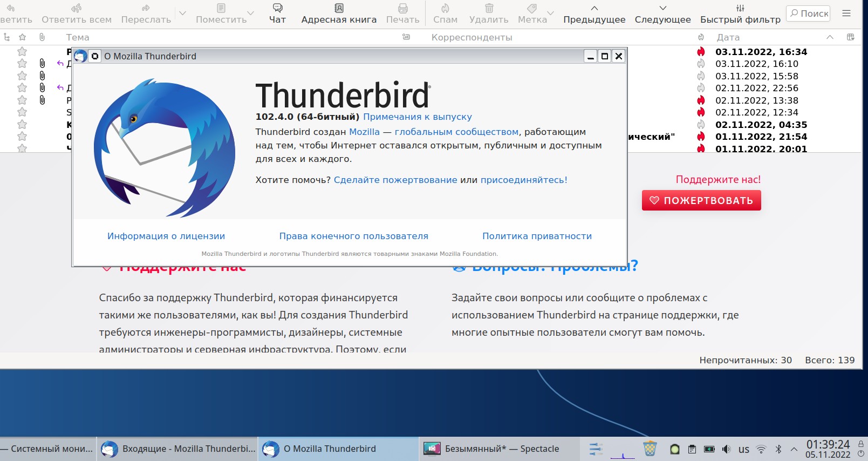Go to Previous message (Предыдущее)

coord(594,13)
